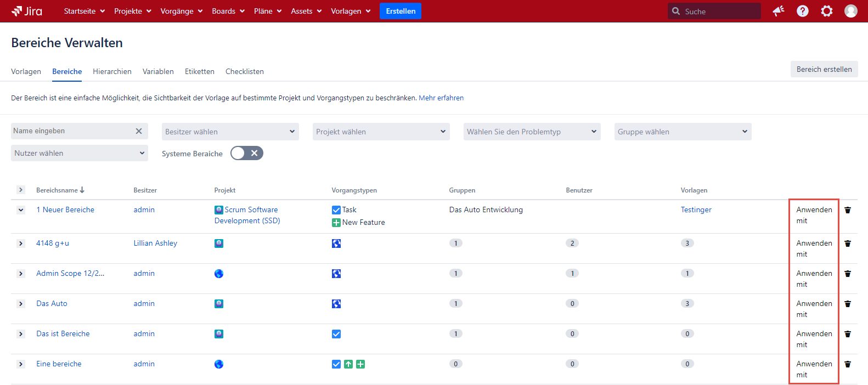Screen dimensions: 868x385
Task: Delete the Das Auto scope via trash icon
Action: pos(848,304)
